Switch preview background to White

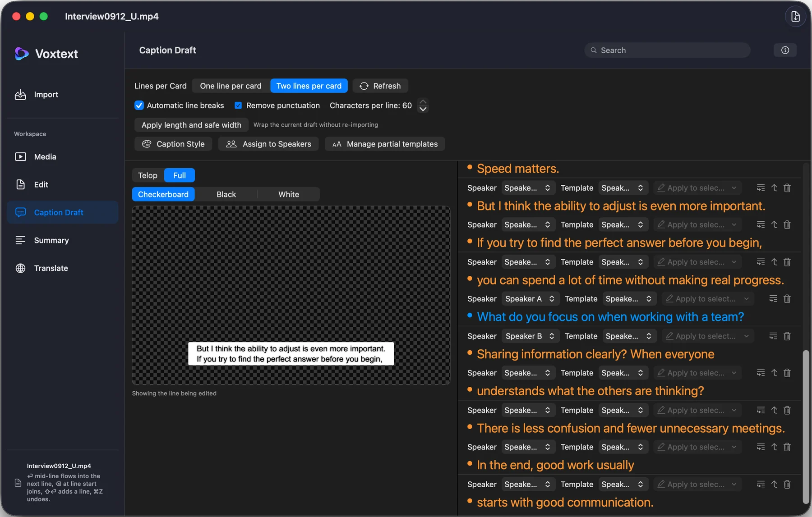pyautogui.click(x=289, y=194)
